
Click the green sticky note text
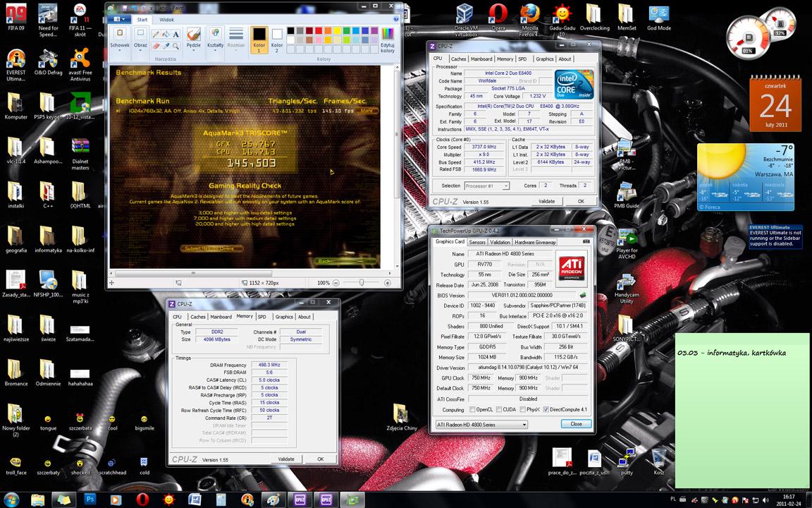[731, 353]
